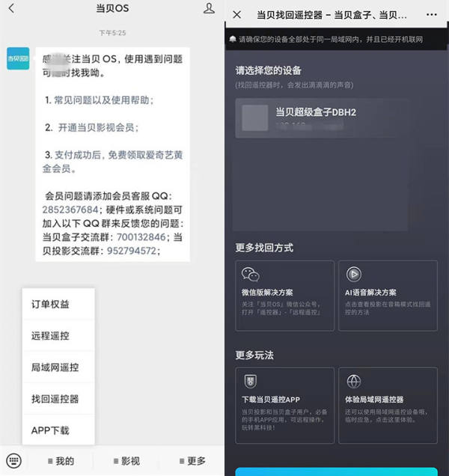This screenshot has height=476, width=449.
Task: Tap the 当贝 avatar in the chat
Action: [x=18, y=58]
